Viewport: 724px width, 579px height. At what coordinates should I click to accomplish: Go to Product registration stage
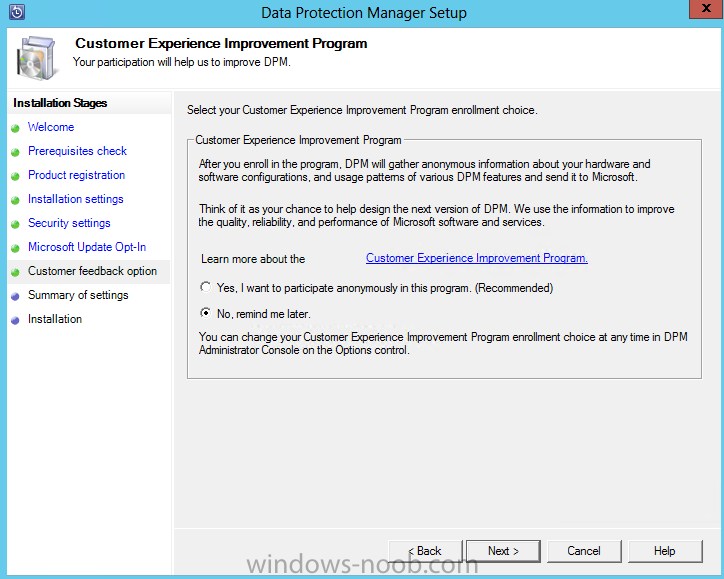(76, 175)
